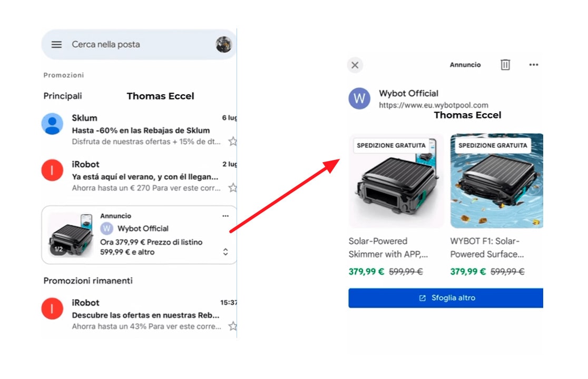The width and height of the screenshot is (588, 379).
Task: Star the Sklum promotional email
Action: coord(232,141)
